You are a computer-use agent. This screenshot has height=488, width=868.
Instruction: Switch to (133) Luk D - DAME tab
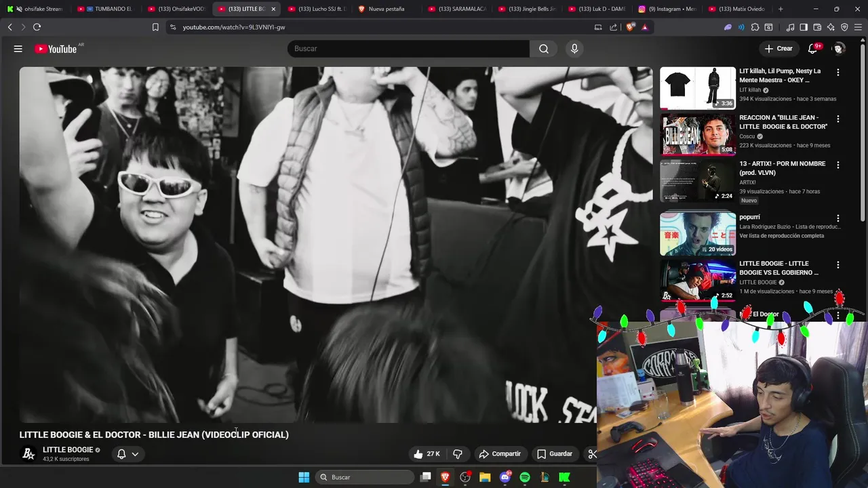click(x=597, y=9)
